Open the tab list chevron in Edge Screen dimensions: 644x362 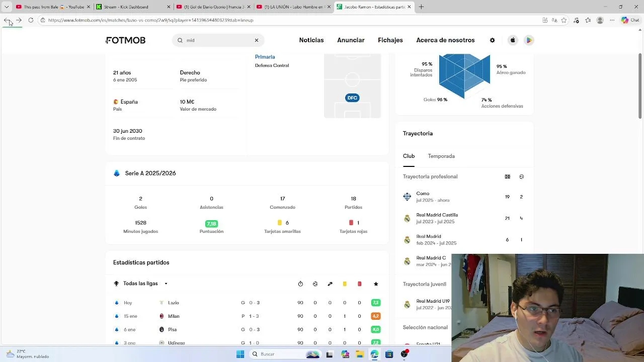pyautogui.click(x=7, y=7)
